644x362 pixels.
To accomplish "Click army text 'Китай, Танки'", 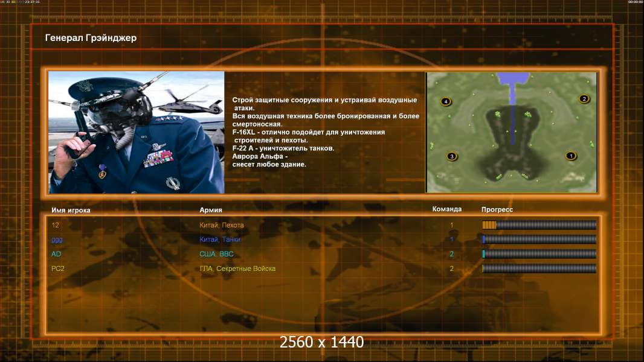I will [x=220, y=240].
